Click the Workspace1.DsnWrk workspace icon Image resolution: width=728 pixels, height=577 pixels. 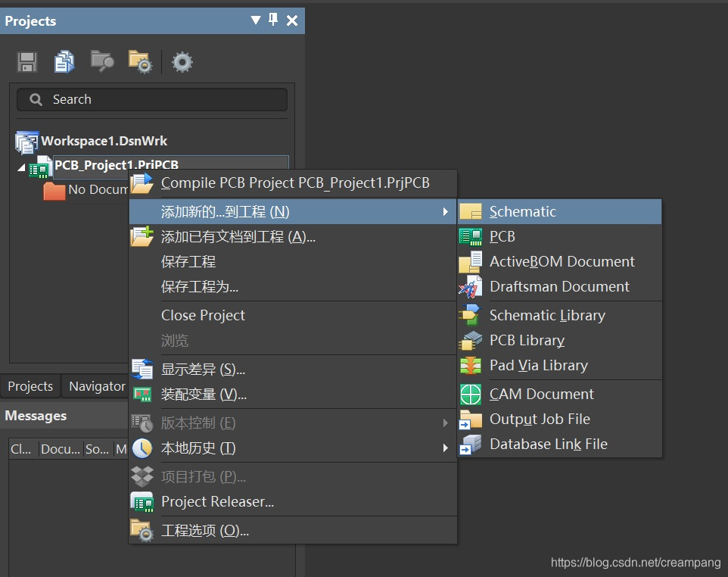coord(26,142)
